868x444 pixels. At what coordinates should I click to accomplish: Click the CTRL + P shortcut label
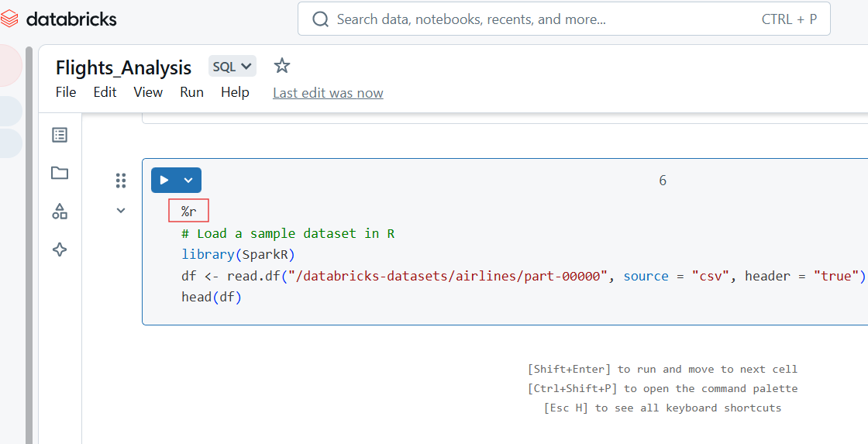pos(790,19)
